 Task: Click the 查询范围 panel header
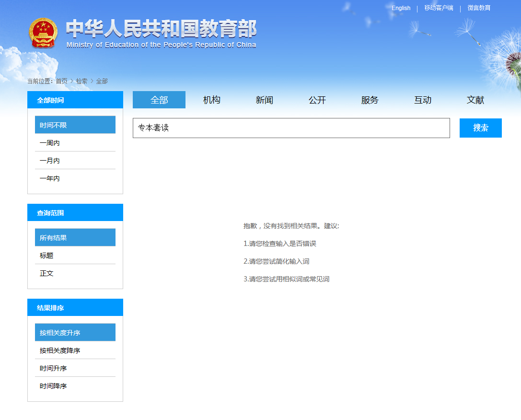coord(75,212)
